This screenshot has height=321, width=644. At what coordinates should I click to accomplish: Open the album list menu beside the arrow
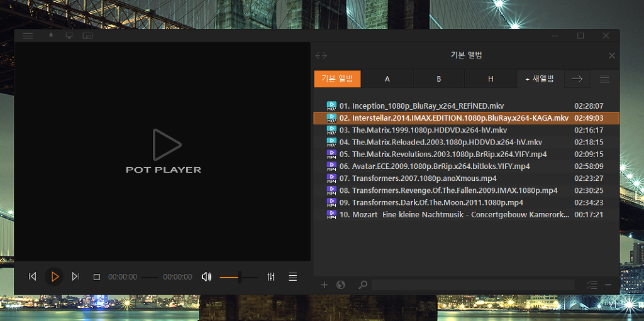pos(604,79)
